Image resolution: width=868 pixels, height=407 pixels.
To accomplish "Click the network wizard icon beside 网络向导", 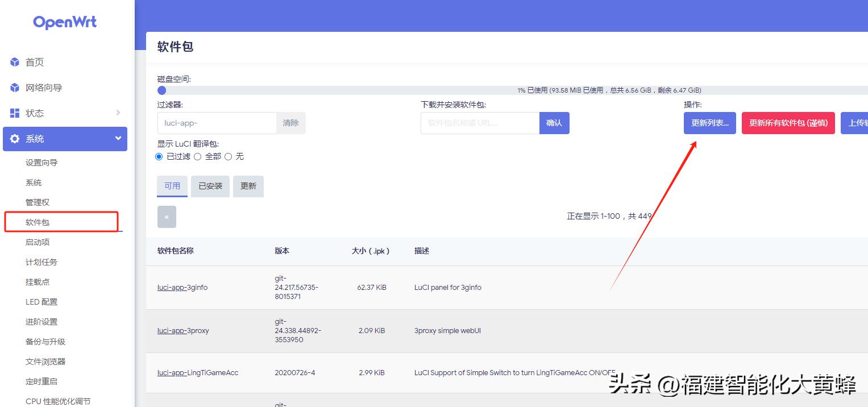I will pyautogui.click(x=14, y=88).
